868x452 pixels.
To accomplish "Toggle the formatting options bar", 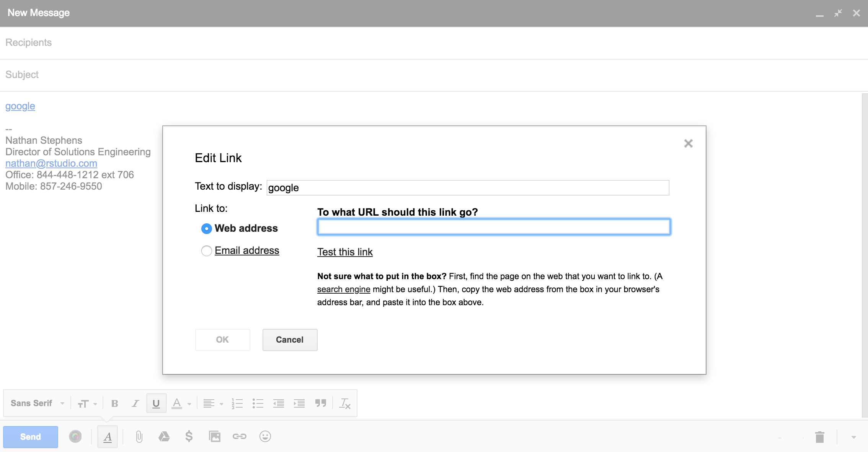I will [108, 437].
